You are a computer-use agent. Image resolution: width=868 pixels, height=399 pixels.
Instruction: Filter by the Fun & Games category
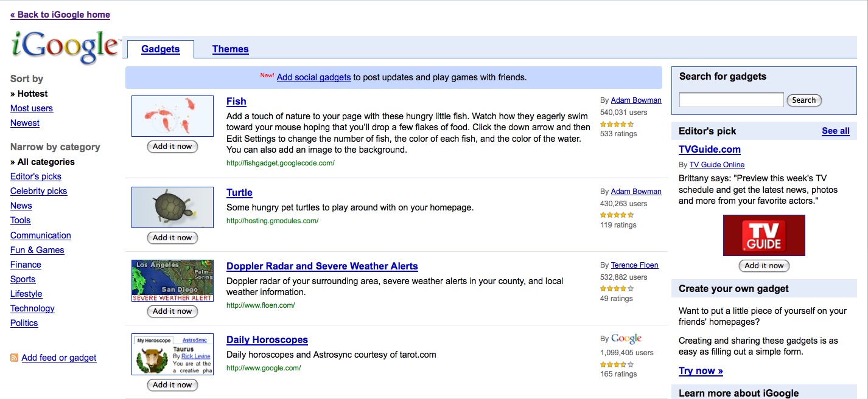37,250
